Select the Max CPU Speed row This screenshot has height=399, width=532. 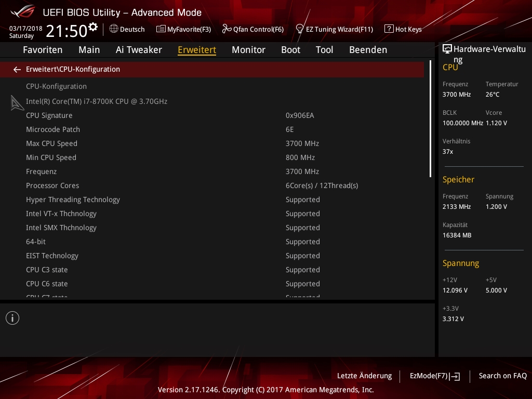point(212,143)
